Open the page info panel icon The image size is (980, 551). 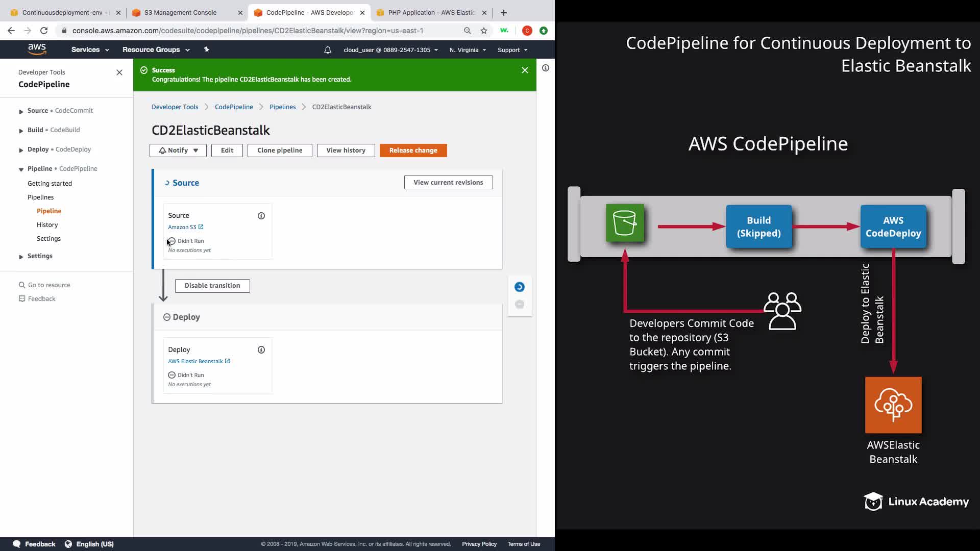click(x=545, y=68)
